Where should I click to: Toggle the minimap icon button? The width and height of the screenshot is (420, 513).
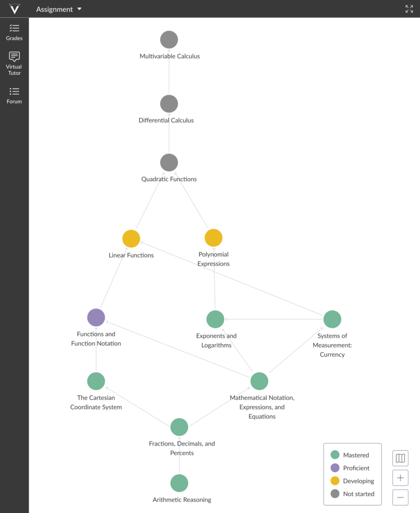coord(400,458)
